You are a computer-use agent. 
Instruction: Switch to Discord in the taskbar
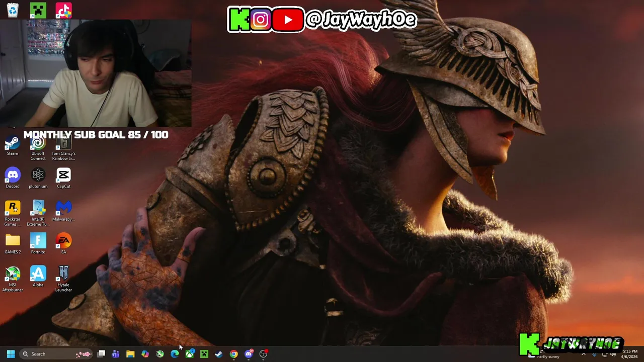pyautogui.click(x=249, y=354)
